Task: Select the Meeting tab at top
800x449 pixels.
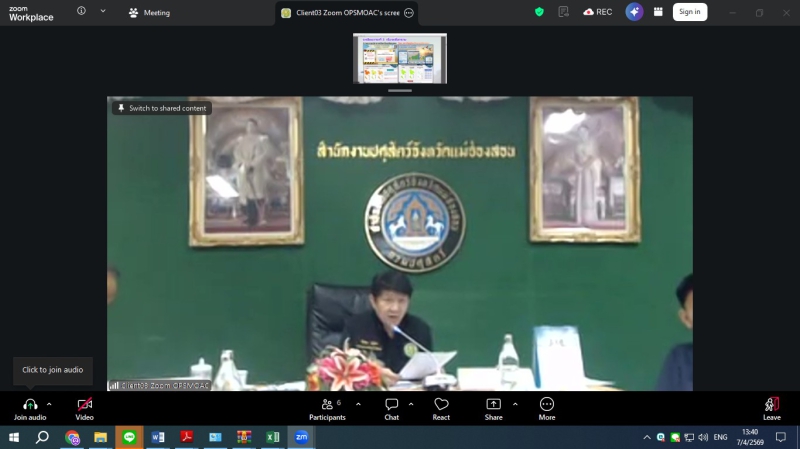Action: [149, 13]
